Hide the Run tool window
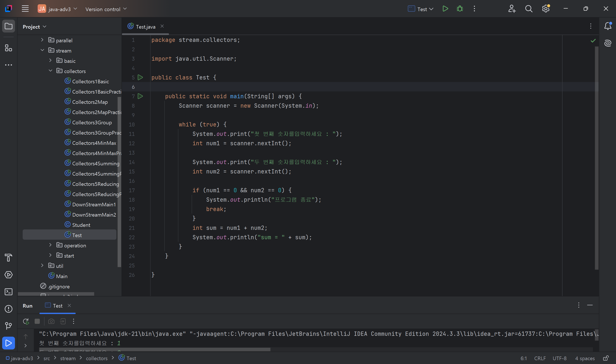This screenshot has width=616, height=364. click(590, 305)
